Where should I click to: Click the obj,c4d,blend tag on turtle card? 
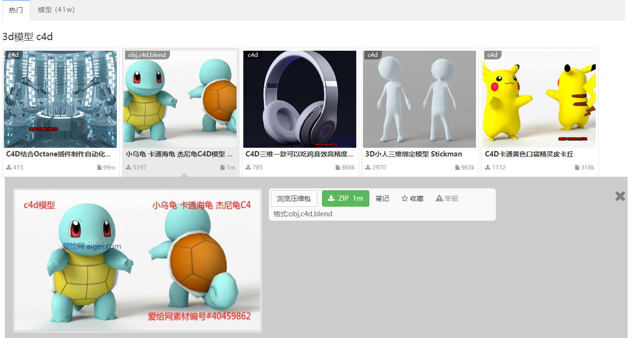[147, 55]
